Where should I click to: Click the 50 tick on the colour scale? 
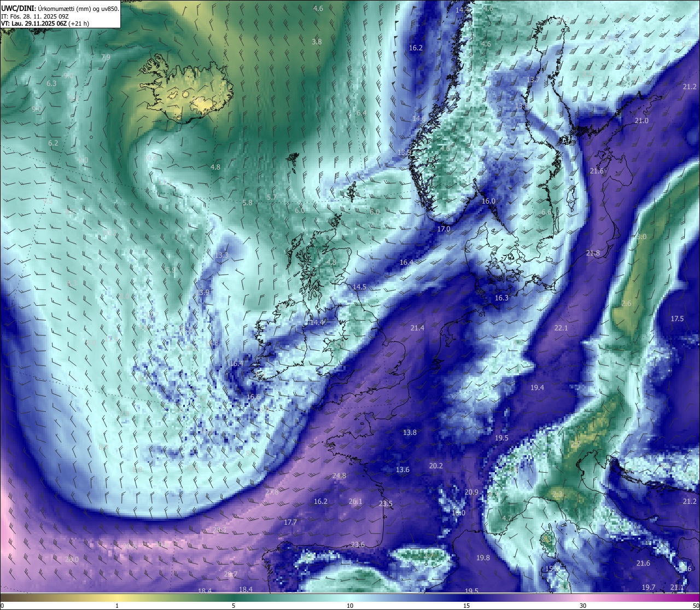pyautogui.click(x=695, y=606)
